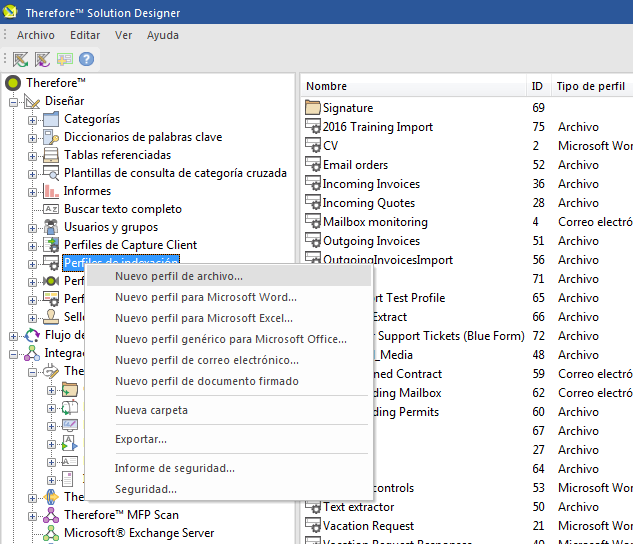633x544 pixels.
Task: Select Seguridad in context menu
Action: (x=229, y=490)
